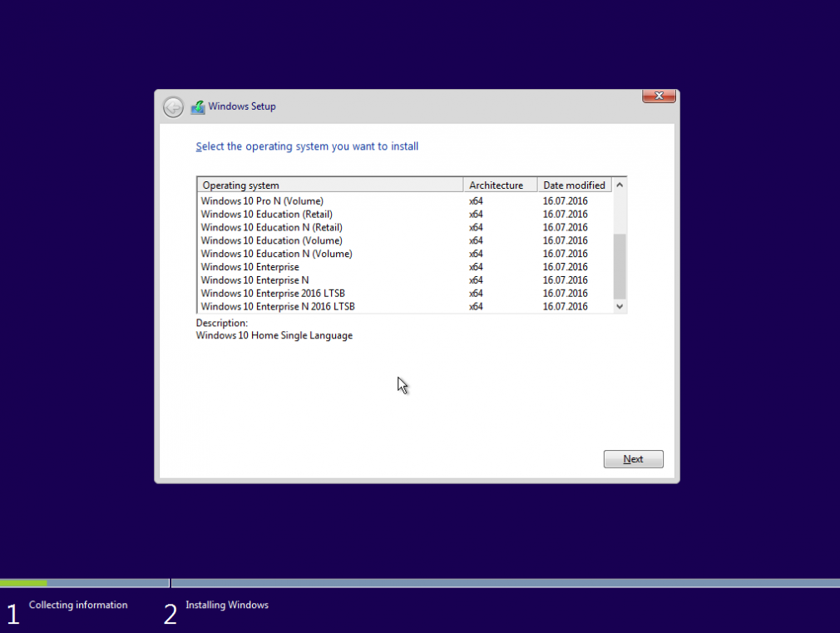This screenshot has width=840, height=633.
Task: Select Windows 10 Education (Retail)
Action: click(x=405, y=215)
